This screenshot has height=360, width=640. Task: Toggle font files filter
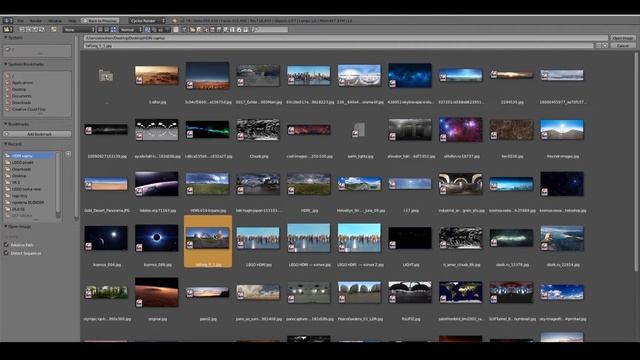pyautogui.click(x=232, y=29)
